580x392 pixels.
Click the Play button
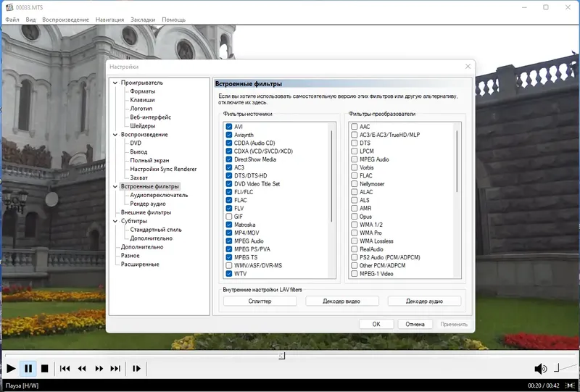click(11, 368)
